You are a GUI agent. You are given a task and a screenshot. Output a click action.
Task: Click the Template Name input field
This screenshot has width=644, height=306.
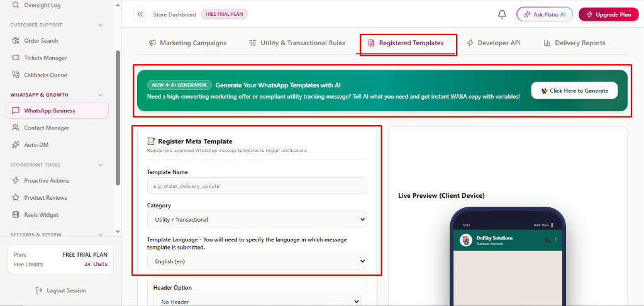257,185
